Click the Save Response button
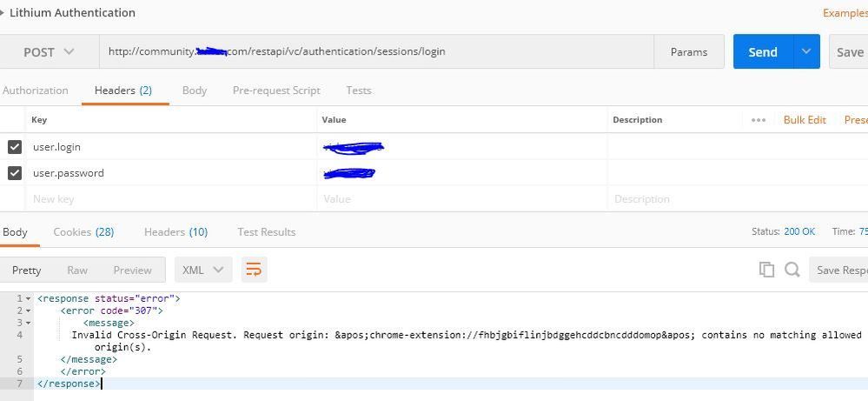This screenshot has width=868, height=401. click(x=838, y=270)
